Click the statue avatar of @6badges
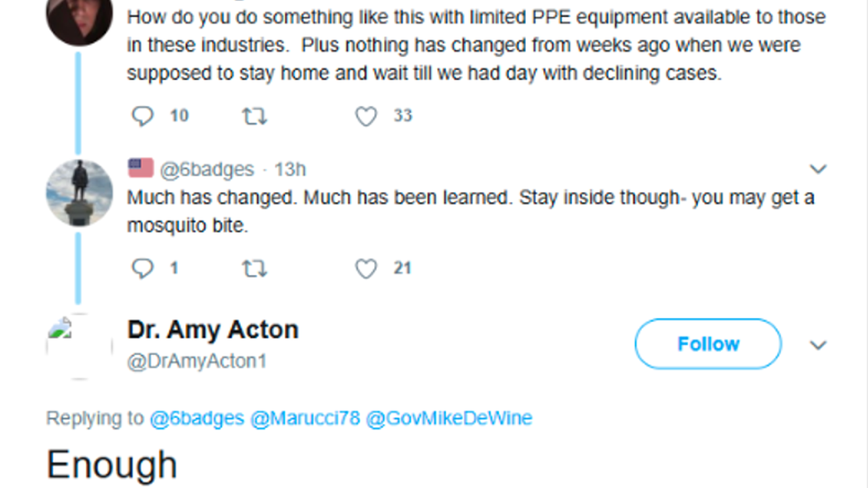The image size is (868, 488). pyautogui.click(x=79, y=193)
